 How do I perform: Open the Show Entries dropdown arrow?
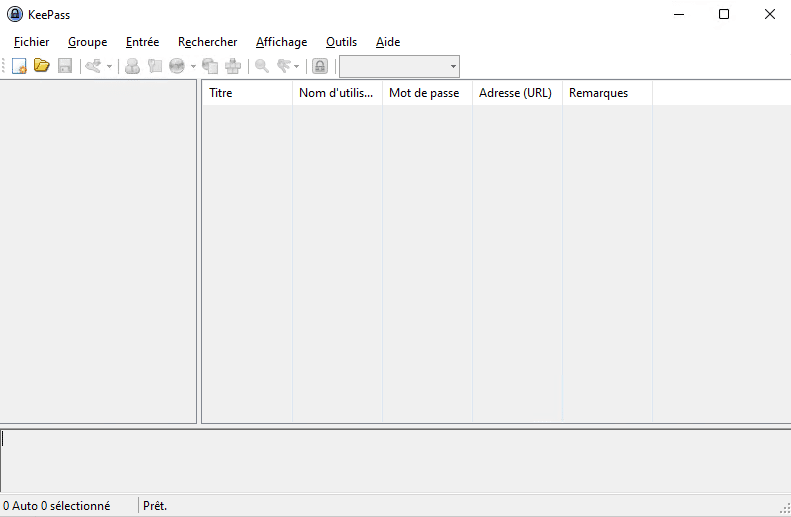point(296,66)
